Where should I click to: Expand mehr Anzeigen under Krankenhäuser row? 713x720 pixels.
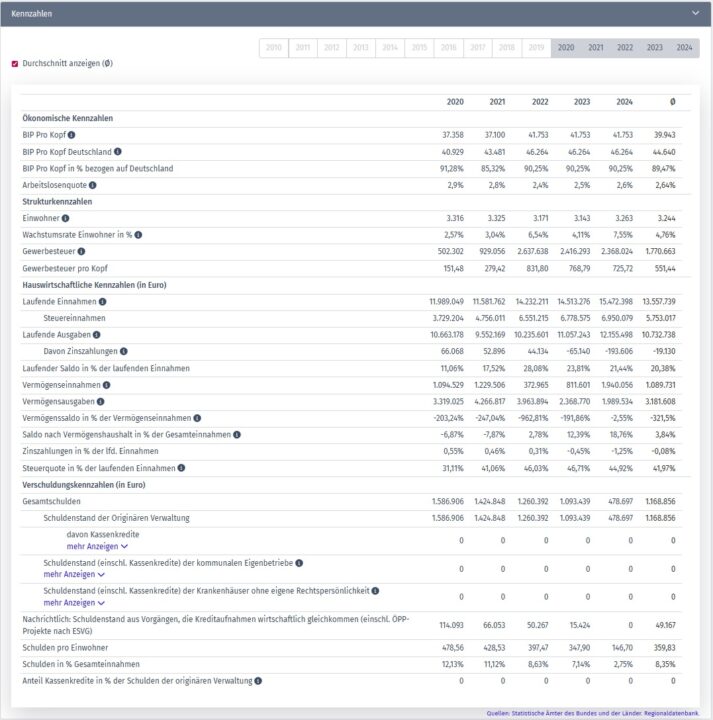coord(74,603)
